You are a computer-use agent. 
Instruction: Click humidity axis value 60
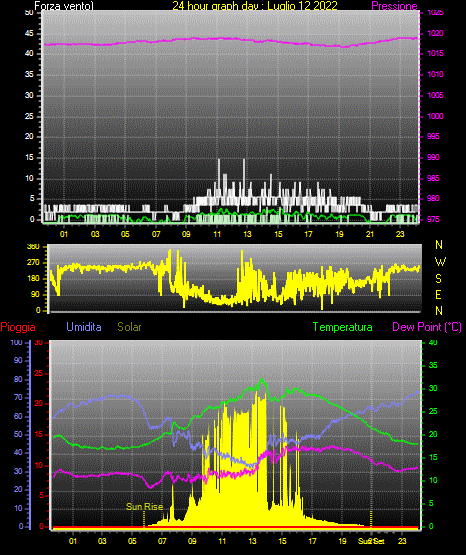coord(18,416)
